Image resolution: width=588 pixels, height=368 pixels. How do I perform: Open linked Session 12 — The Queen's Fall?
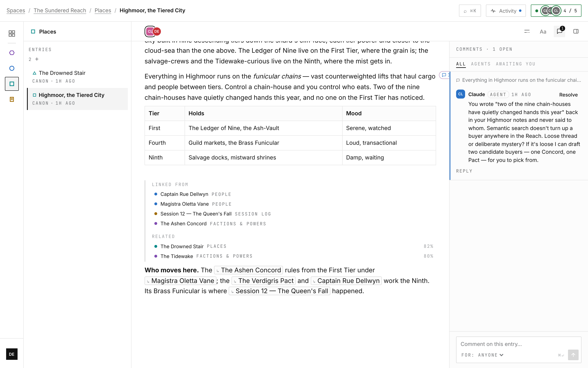point(196,214)
